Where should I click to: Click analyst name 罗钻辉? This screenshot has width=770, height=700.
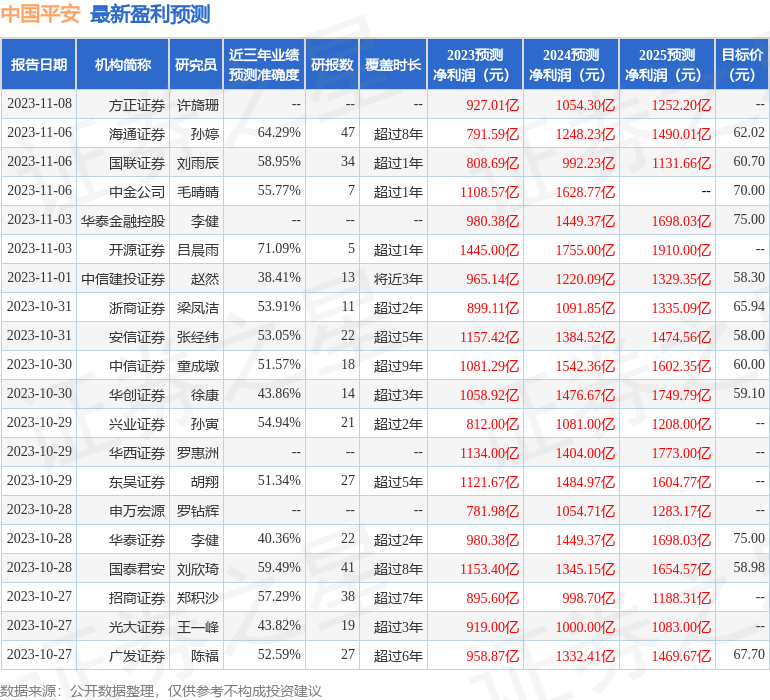pos(198,511)
